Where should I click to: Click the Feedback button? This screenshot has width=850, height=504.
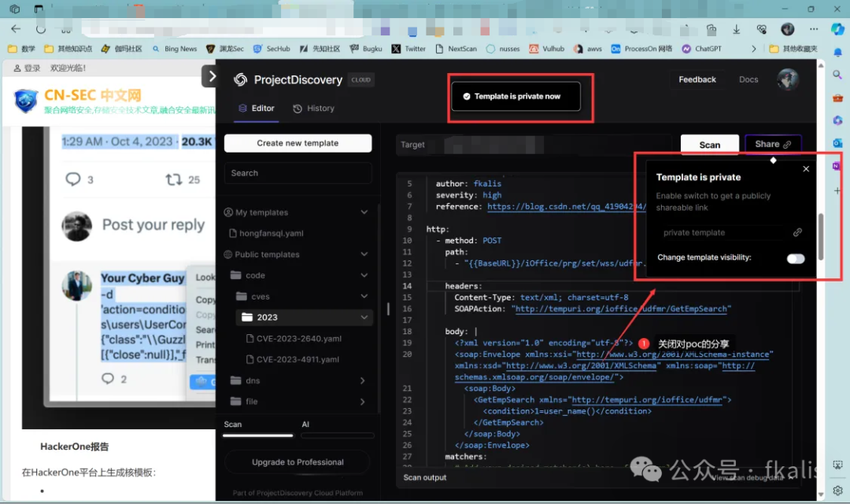click(697, 79)
